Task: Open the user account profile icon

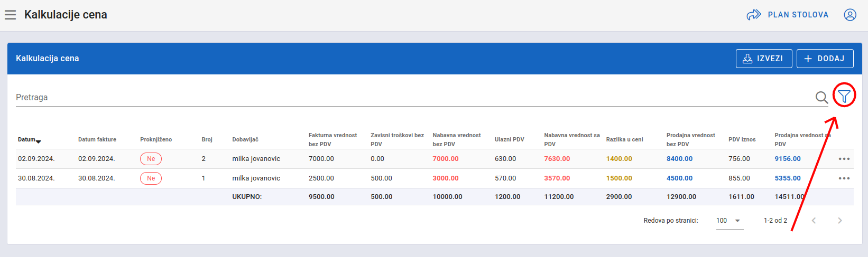Action: tap(850, 15)
